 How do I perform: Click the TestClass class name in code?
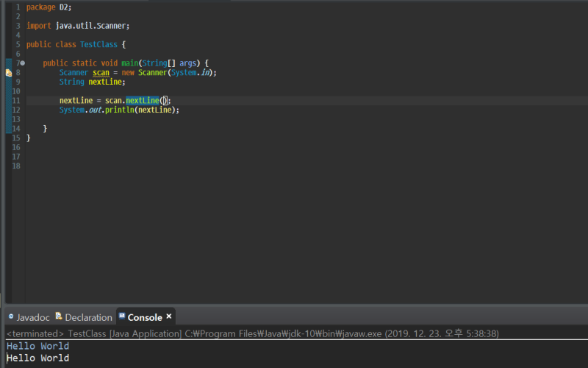(x=99, y=44)
